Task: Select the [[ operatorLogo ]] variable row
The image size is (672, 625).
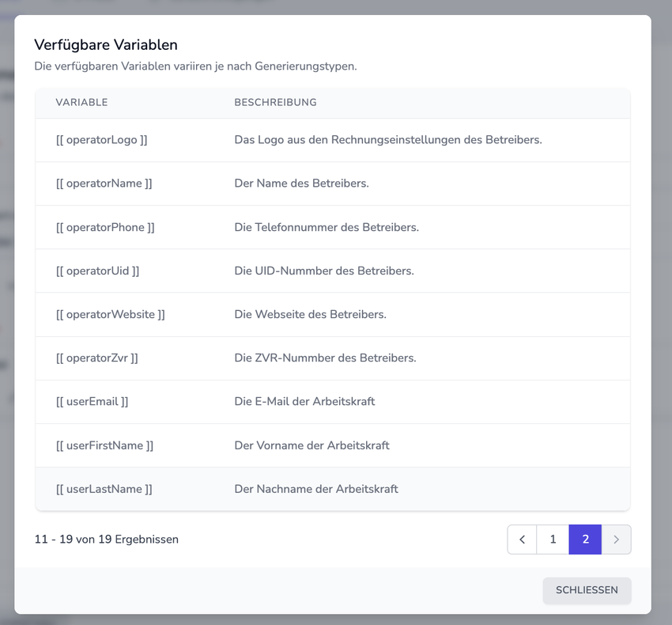Action: [x=101, y=140]
